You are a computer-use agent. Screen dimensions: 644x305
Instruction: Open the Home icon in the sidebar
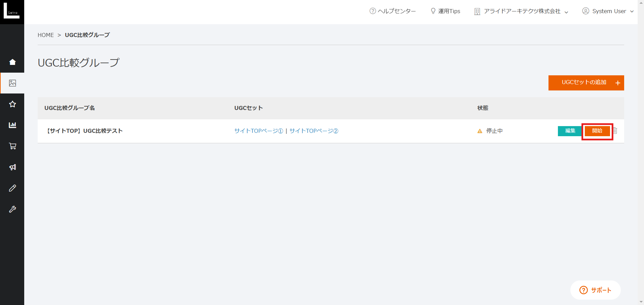pos(12,62)
